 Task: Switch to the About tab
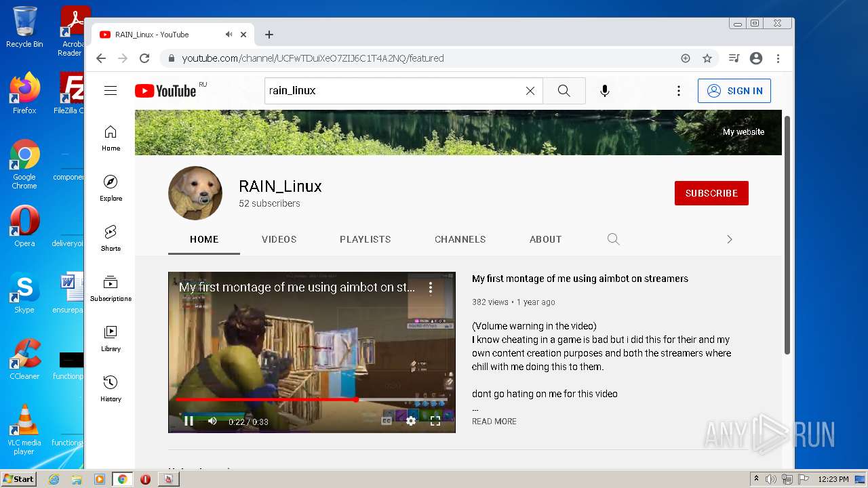[x=546, y=239]
